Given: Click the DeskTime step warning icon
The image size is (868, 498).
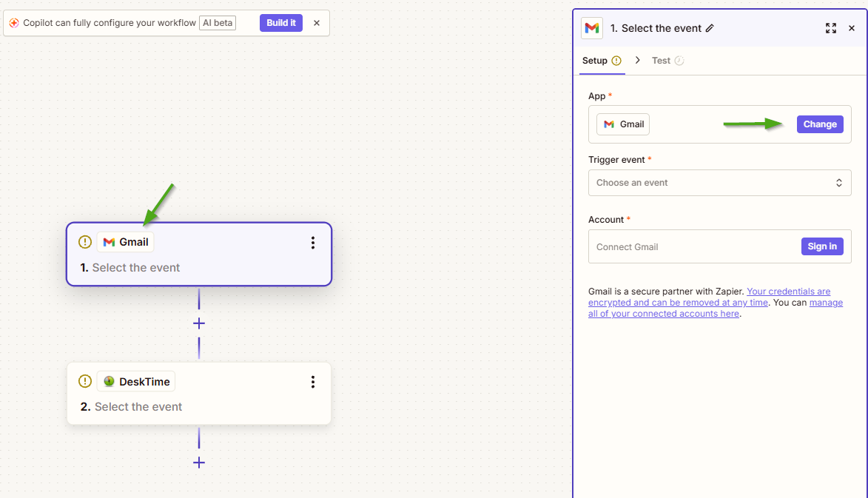Looking at the screenshot, I should (x=85, y=382).
